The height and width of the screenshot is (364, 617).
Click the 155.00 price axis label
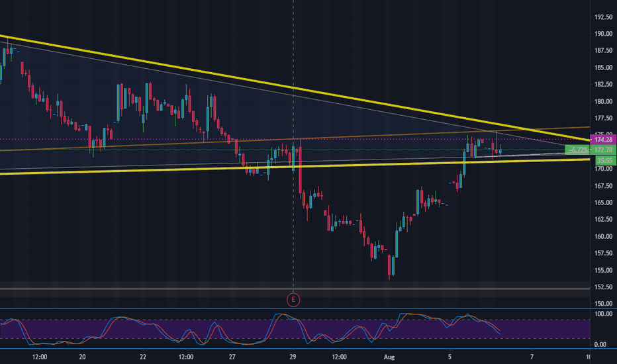[603, 270]
